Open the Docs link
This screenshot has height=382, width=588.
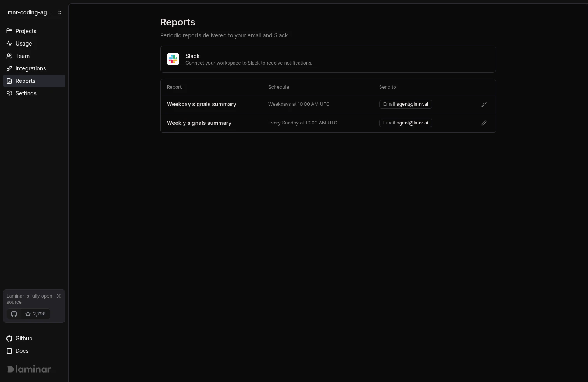click(22, 351)
